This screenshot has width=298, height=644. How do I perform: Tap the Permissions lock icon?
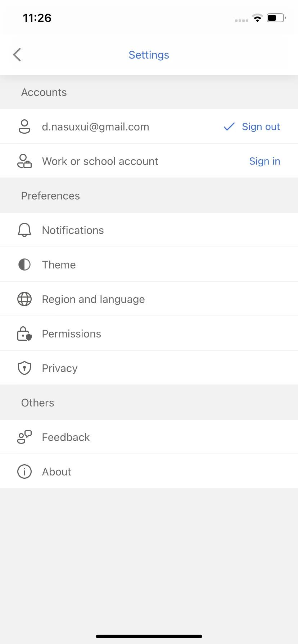pyautogui.click(x=24, y=333)
